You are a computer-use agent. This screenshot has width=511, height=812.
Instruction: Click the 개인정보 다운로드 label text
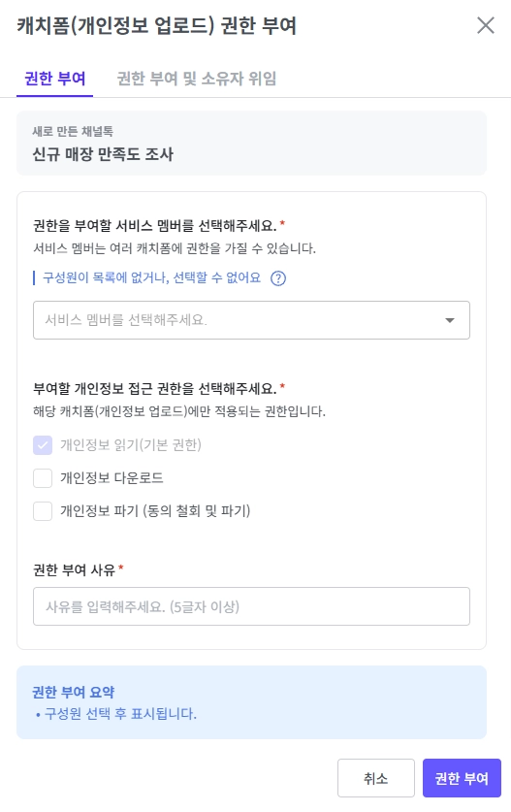tap(112, 478)
